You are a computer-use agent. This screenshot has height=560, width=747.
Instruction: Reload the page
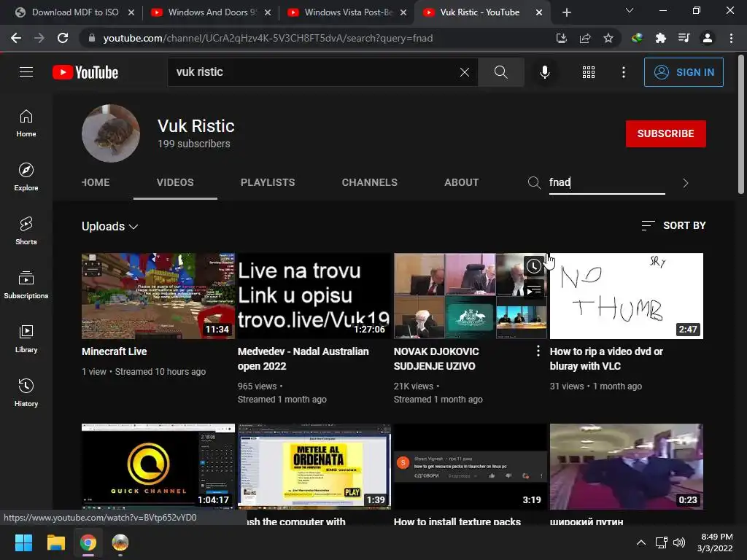pyautogui.click(x=63, y=38)
